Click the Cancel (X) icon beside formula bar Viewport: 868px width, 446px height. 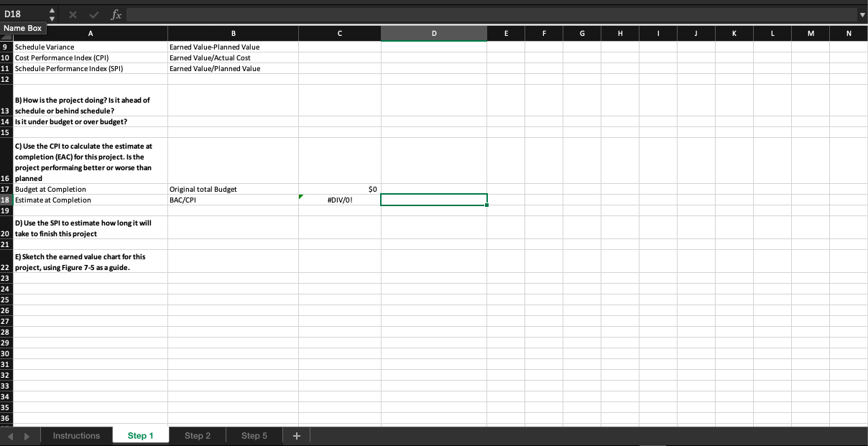click(x=72, y=14)
